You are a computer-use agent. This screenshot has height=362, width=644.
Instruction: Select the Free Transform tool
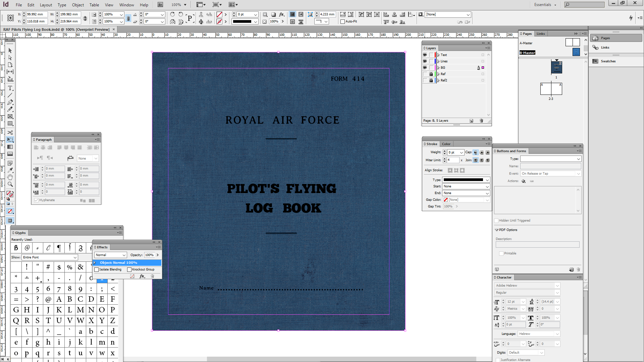(10, 139)
